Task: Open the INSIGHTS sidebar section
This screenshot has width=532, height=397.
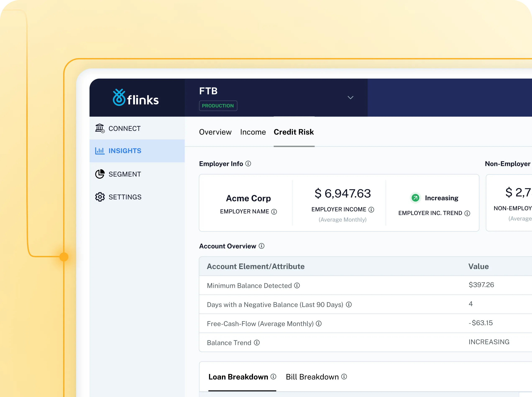Action: (125, 151)
